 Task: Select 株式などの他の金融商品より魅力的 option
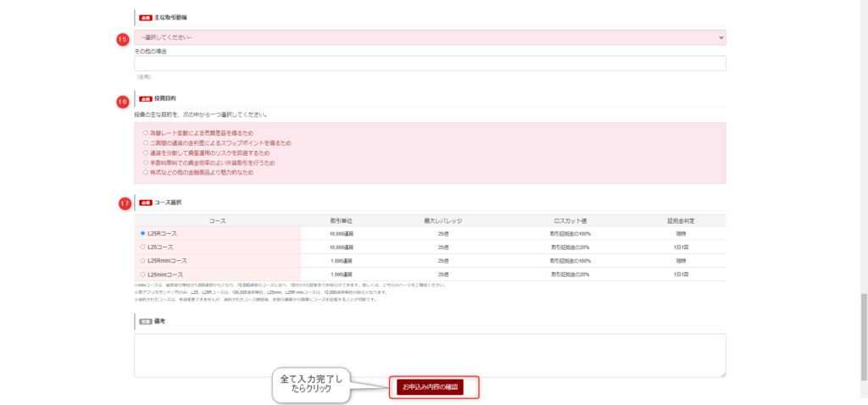147,172
